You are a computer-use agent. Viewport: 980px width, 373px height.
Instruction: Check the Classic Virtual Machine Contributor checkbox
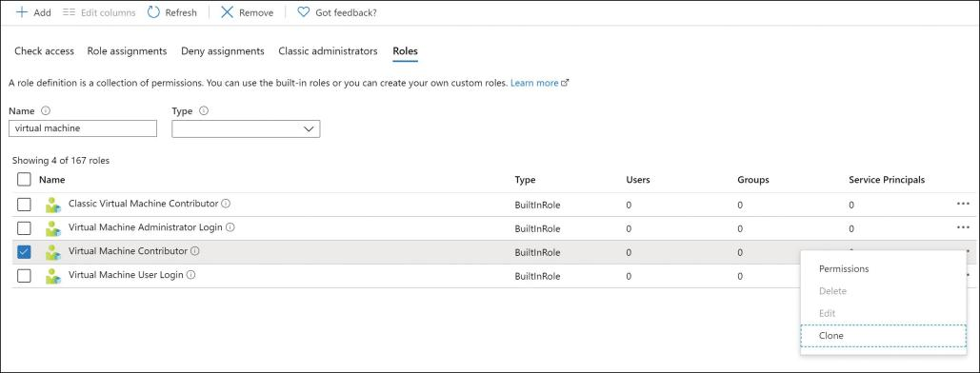point(24,205)
